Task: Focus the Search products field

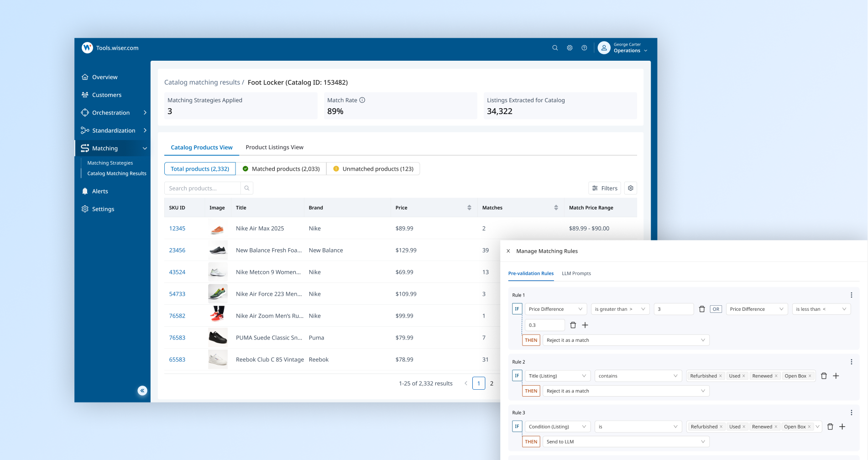Action: [202, 188]
